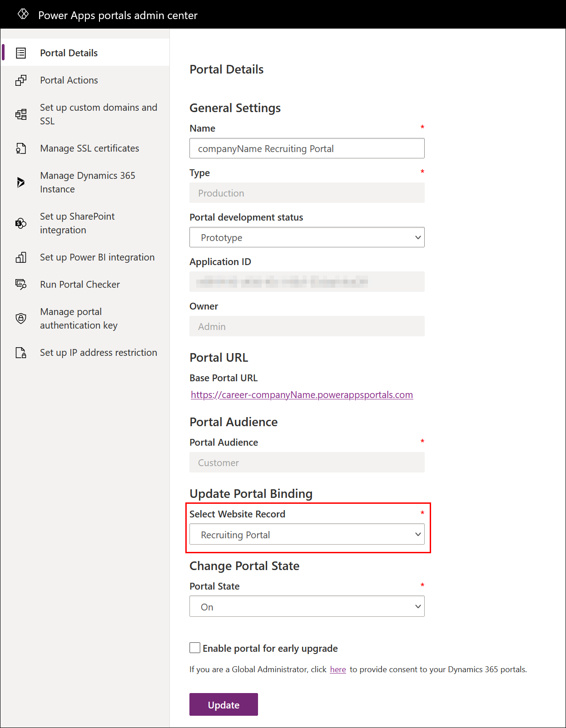Screen dimensions: 566x728
Task: Open the Select Website Record dropdown
Action: pyautogui.click(x=307, y=534)
